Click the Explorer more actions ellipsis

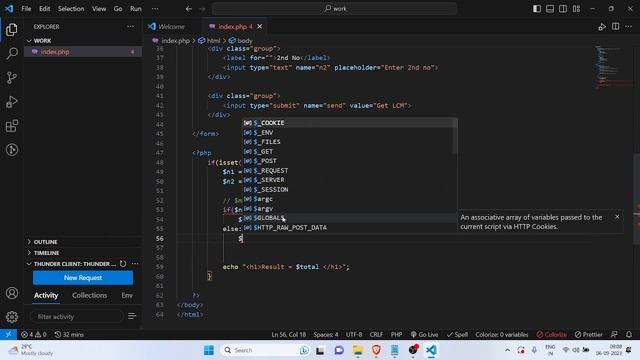point(130,27)
